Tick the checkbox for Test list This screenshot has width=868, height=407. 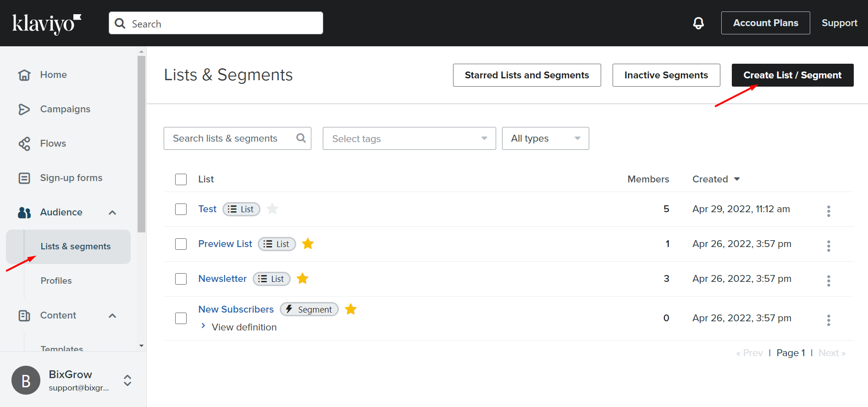coord(181,209)
